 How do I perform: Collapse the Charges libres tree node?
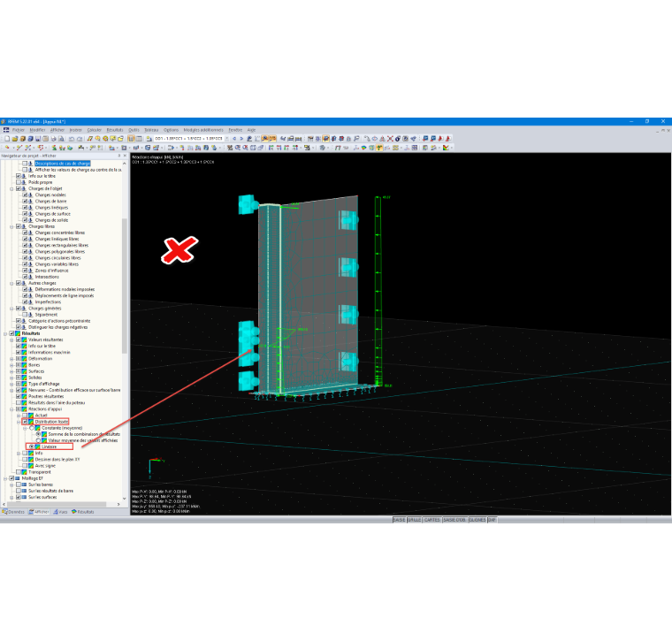[12, 226]
